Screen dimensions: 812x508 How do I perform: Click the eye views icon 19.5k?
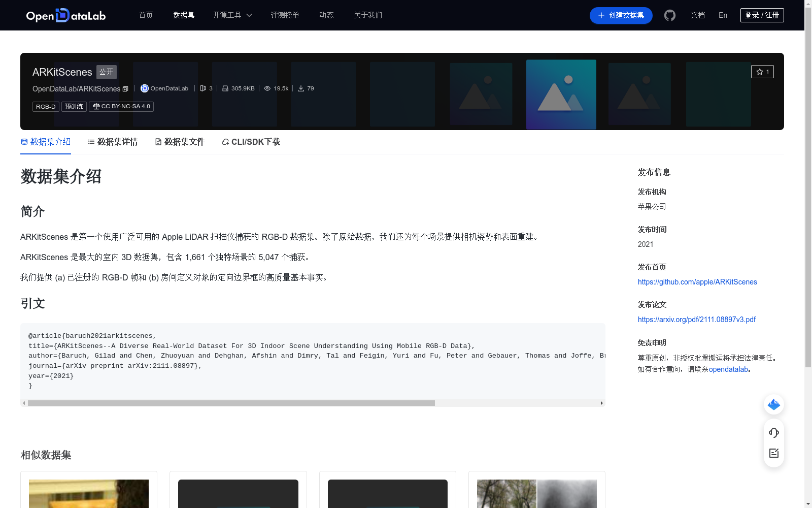click(267, 88)
